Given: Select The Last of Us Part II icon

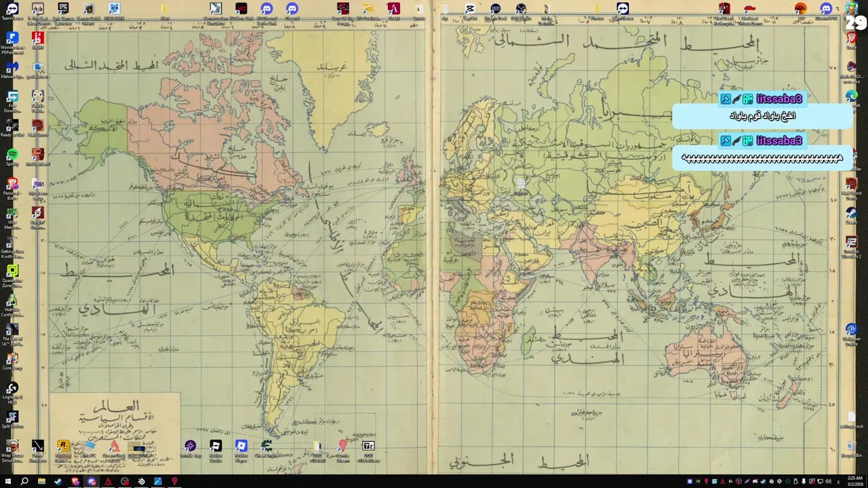Looking at the screenshot, I should [x=12, y=335].
